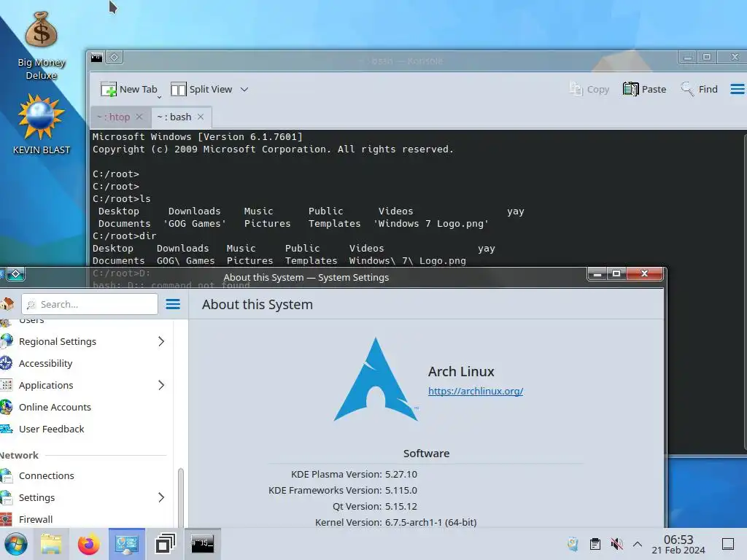The width and height of the screenshot is (747, 560).
Task: Click the Regional Settings globe icon
Action: [x=6, y=341]
